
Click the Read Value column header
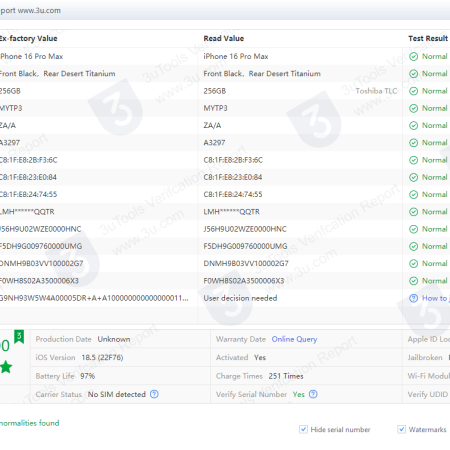coord(224,38)
